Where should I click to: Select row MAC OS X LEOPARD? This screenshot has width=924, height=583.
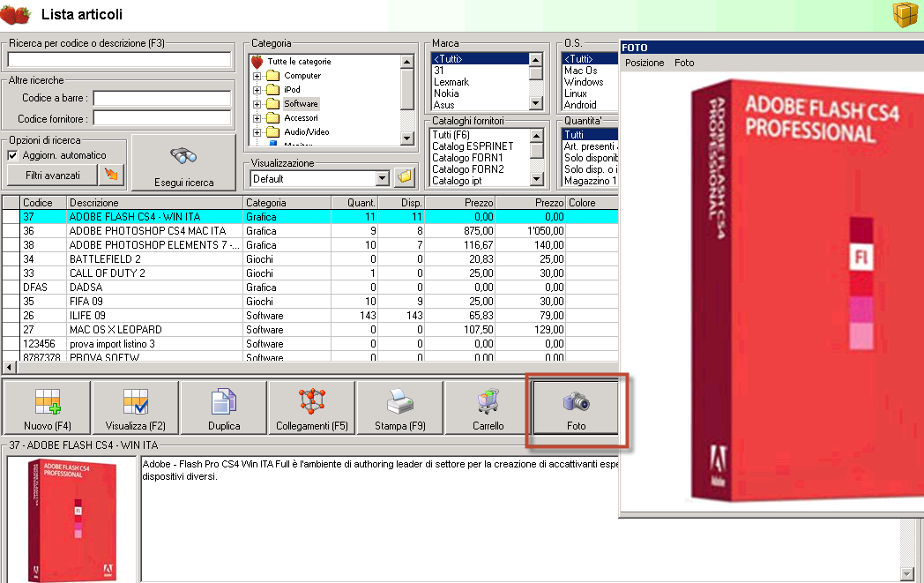click(x=310, y=330)
